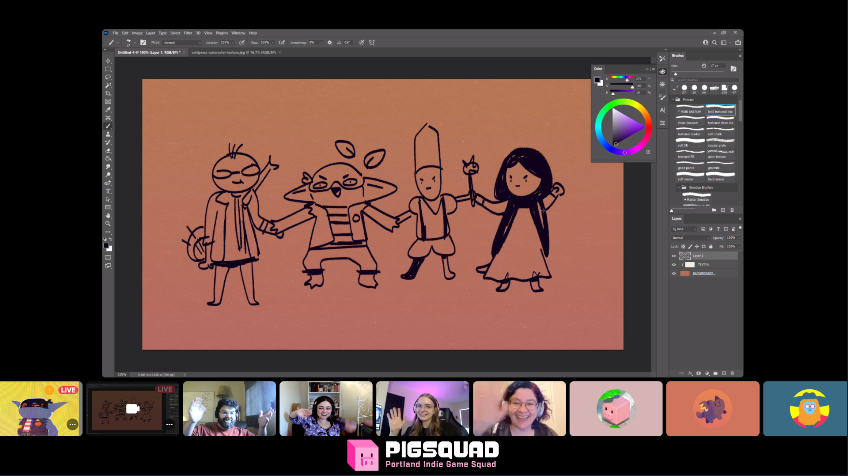Open the layer blend mode dropdown in Layers
The width and height of the screenshot is (848, 476).
click(x=691, y=238)
